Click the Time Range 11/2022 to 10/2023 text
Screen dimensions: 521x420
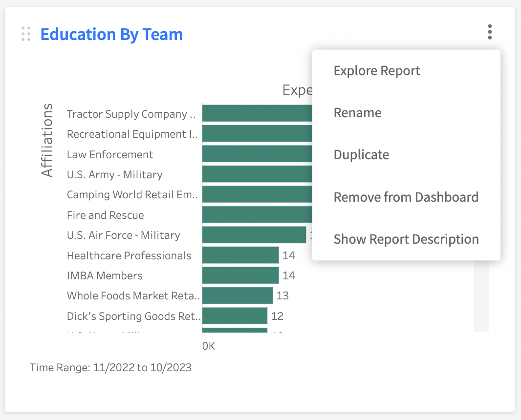click(110, 368)
